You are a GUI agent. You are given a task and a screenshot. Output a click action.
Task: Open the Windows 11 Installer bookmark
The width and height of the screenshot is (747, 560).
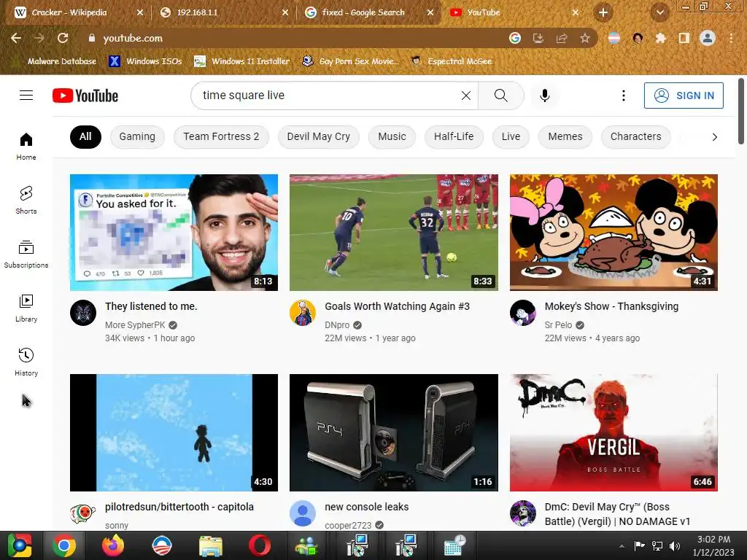242,61
